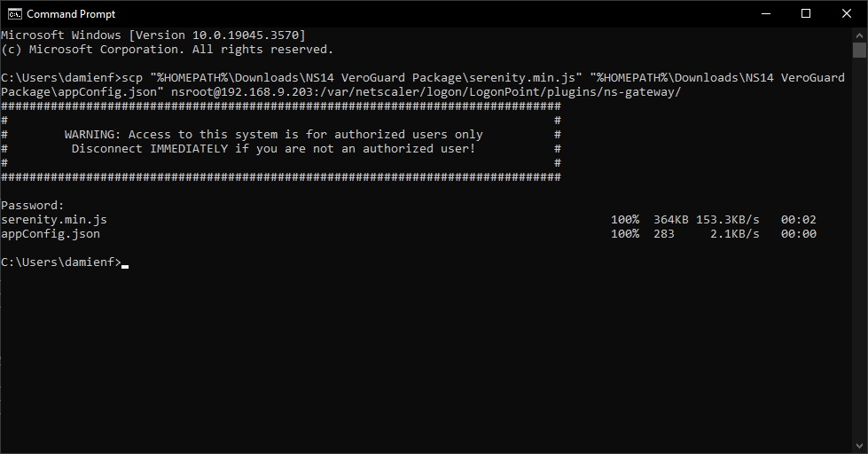
Task: Click the scrollbar down arrow
Action: 859,446
